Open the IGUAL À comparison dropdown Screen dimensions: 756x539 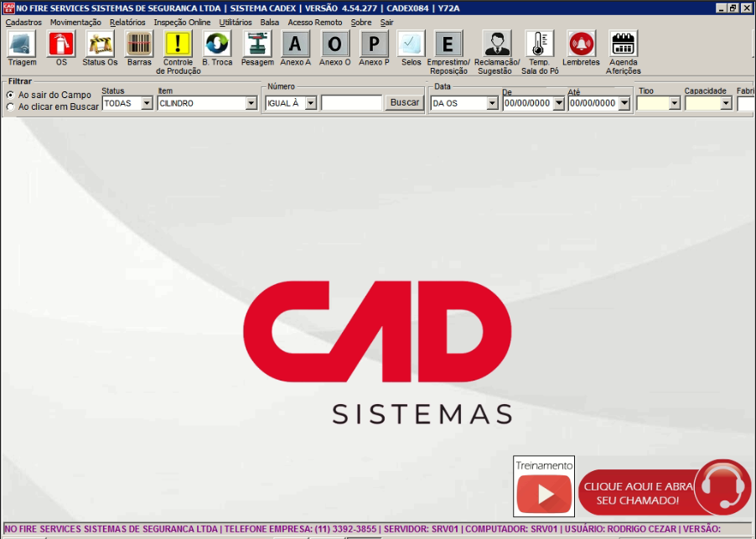tap(311, 103)
